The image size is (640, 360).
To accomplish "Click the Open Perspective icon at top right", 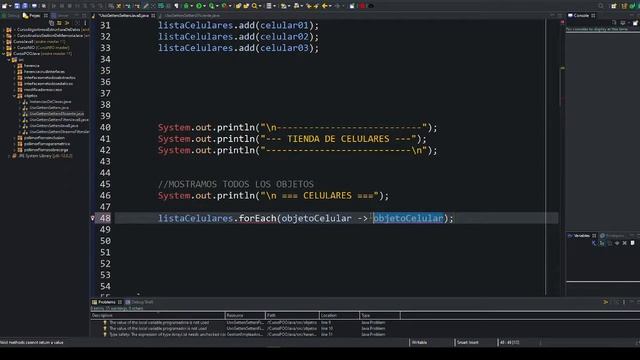I will click(613, 6).
